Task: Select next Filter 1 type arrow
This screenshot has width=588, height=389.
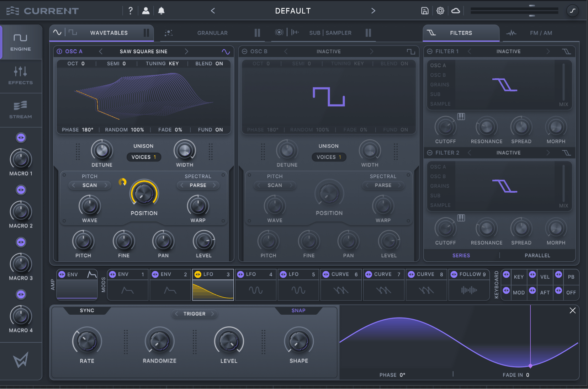Action: 548,52
